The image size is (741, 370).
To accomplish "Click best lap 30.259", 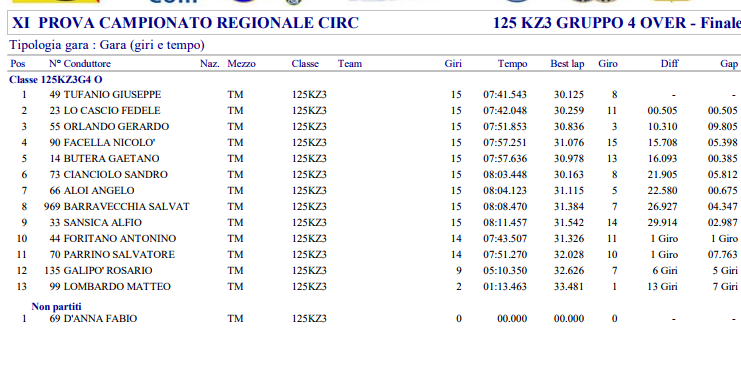I will [569, 111].
